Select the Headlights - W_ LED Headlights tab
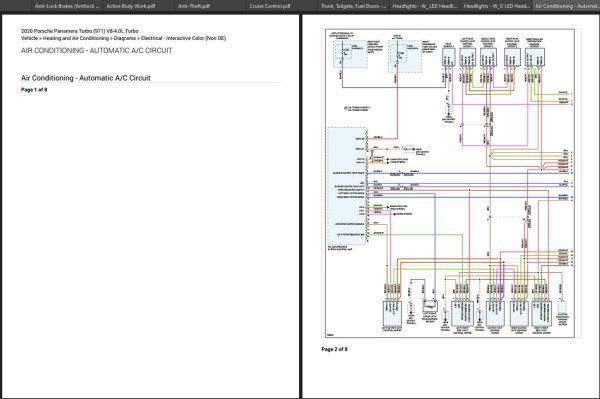600x399 pixels. [x=425, y=6]
